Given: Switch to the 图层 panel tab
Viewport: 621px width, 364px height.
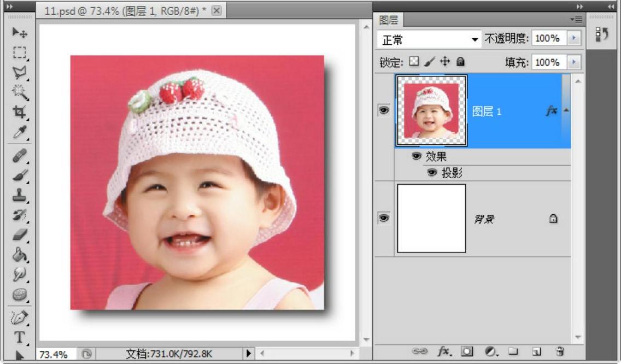Looking at the screenshot, I should (389, 20).
